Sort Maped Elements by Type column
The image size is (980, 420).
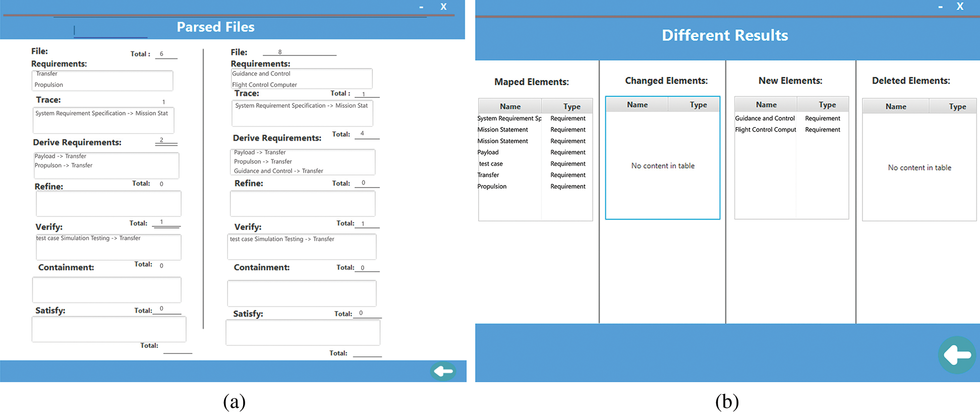[x=571, y=106]
